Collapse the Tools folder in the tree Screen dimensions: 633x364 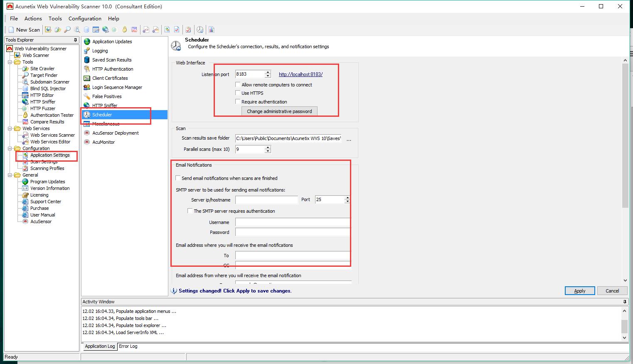point(10,62)
